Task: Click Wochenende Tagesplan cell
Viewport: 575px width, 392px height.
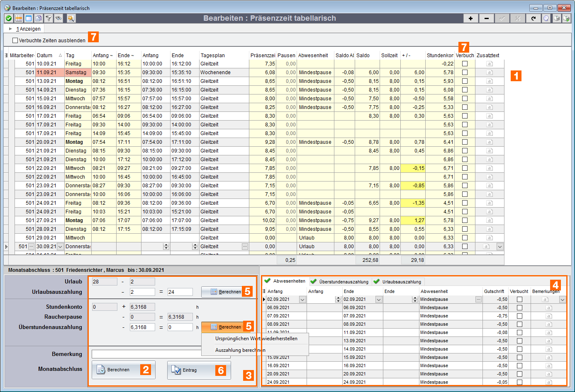Action: click(x=224, y=73)
